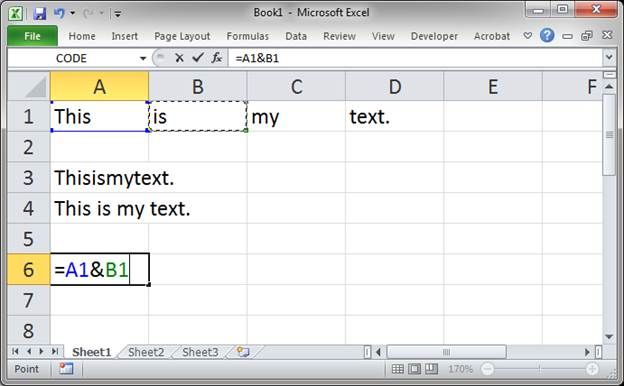The image size is (624, 386).
Task: Open the View ribbon tab
Action: [x=383, y=36]
